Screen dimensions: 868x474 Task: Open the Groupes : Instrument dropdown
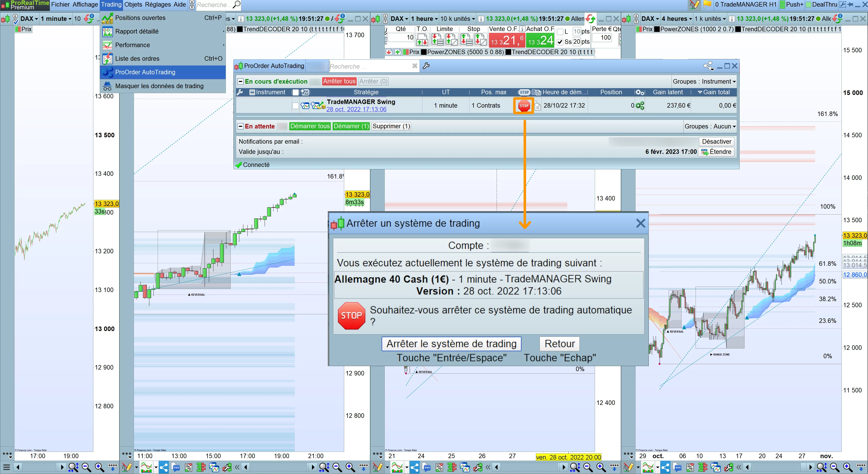coord(704,81)
